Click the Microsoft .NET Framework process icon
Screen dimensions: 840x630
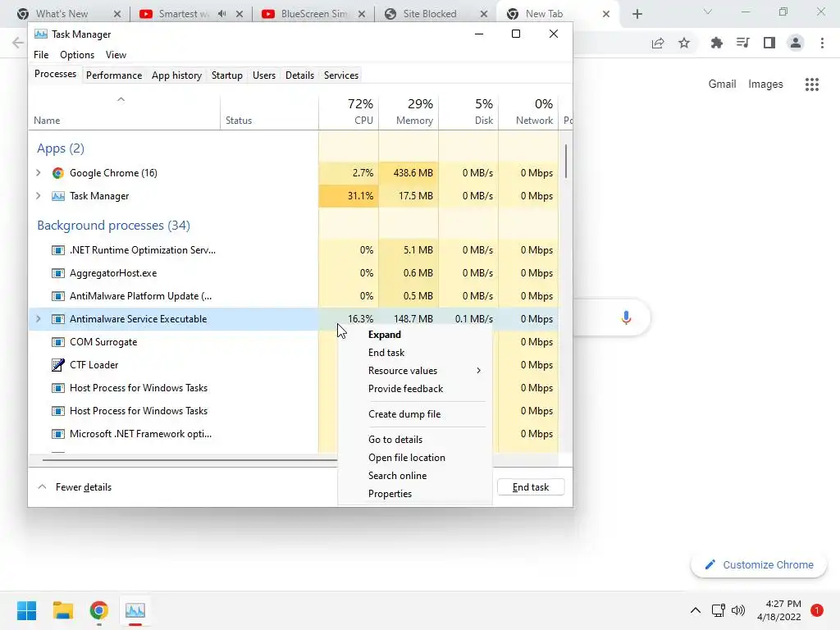point(58,434)
